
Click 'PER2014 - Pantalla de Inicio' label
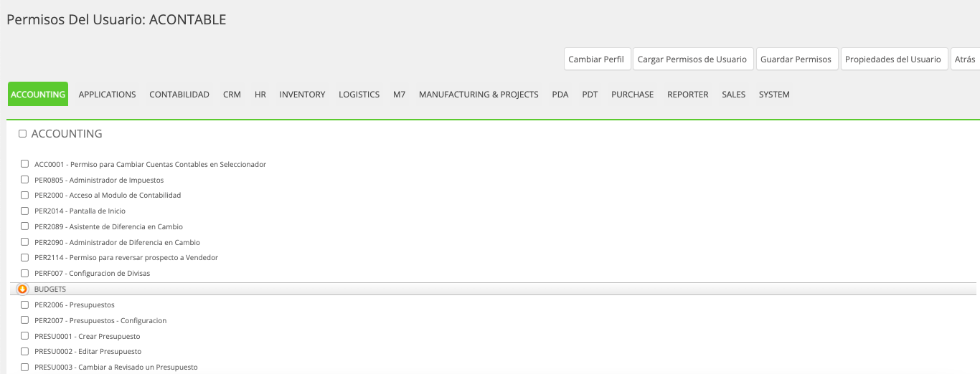tap(80, 211)
